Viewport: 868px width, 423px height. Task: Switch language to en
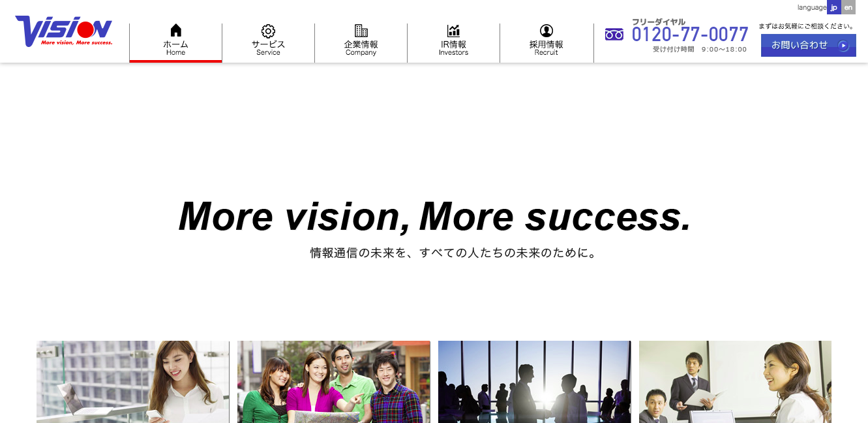(x=848, y=8)
